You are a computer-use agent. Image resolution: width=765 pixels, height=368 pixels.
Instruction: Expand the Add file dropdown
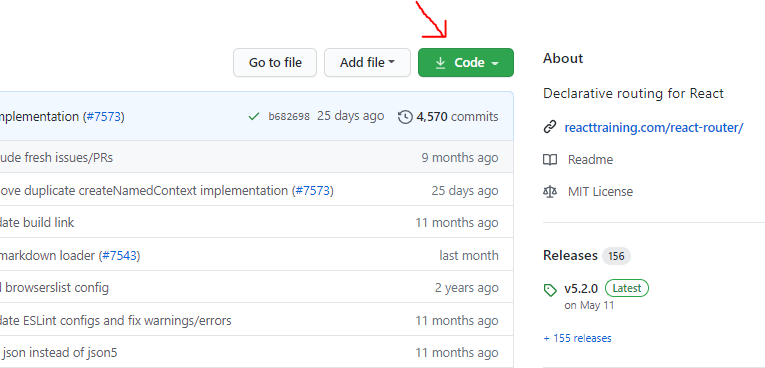tap(367, 62)
